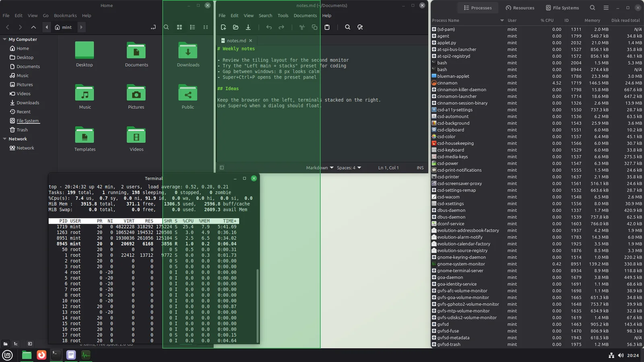This screenshot has height=362, width=644.
Task: Search processes in System Monitor
Action: coord(592,8)
